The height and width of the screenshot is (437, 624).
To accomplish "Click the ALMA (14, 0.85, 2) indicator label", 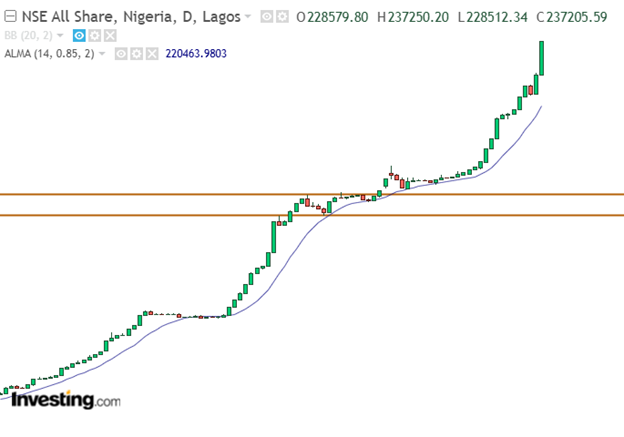I will click(x=50, y=53).
